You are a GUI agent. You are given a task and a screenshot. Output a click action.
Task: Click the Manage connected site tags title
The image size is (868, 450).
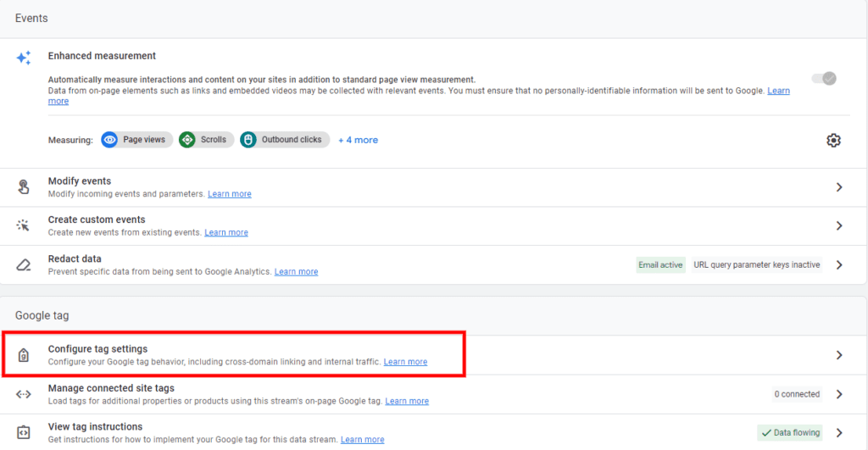click(111, 388)
